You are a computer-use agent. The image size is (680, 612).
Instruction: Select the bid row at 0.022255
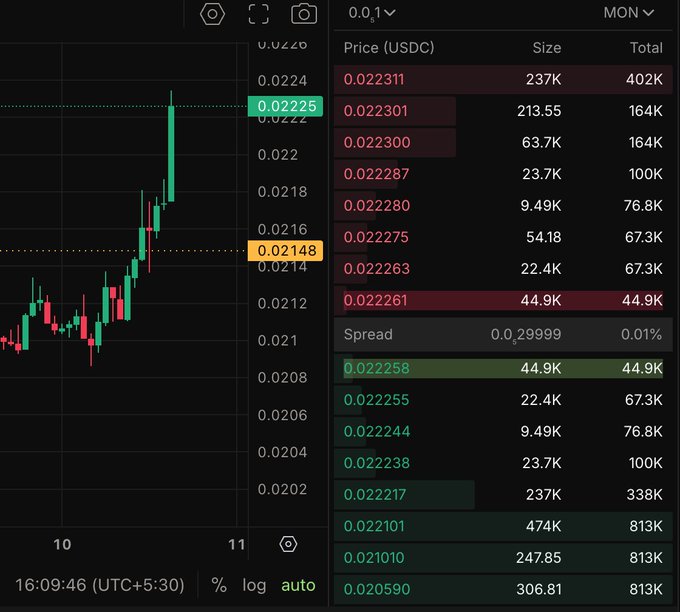pos(503,400)
